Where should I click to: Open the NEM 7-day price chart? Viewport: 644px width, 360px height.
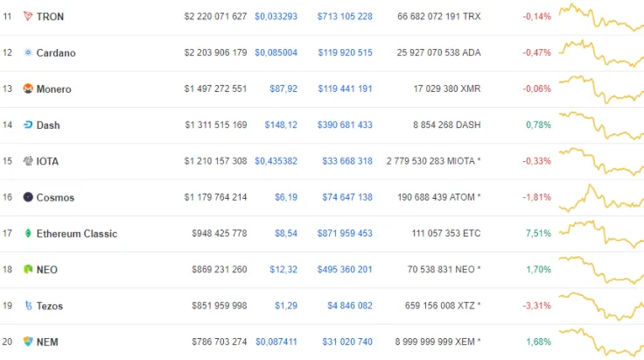click(x=601, y=342)
